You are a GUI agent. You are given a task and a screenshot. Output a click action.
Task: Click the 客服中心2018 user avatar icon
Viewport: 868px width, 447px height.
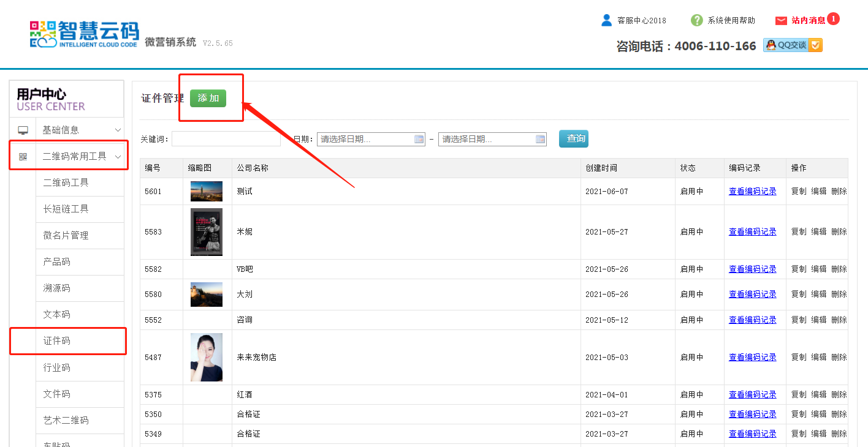(606, 20)
